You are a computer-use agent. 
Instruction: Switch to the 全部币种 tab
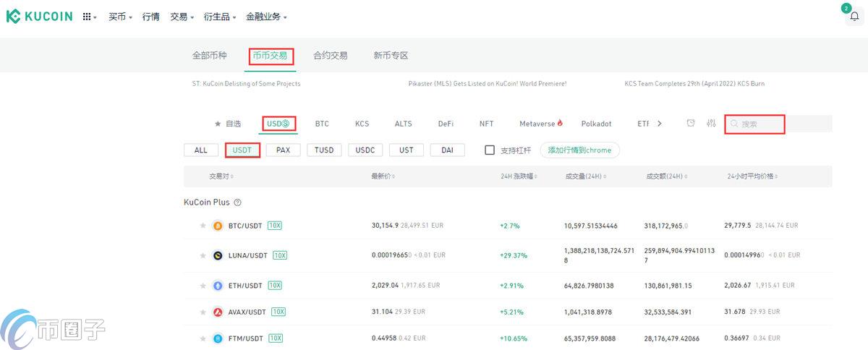coord(210,56)
